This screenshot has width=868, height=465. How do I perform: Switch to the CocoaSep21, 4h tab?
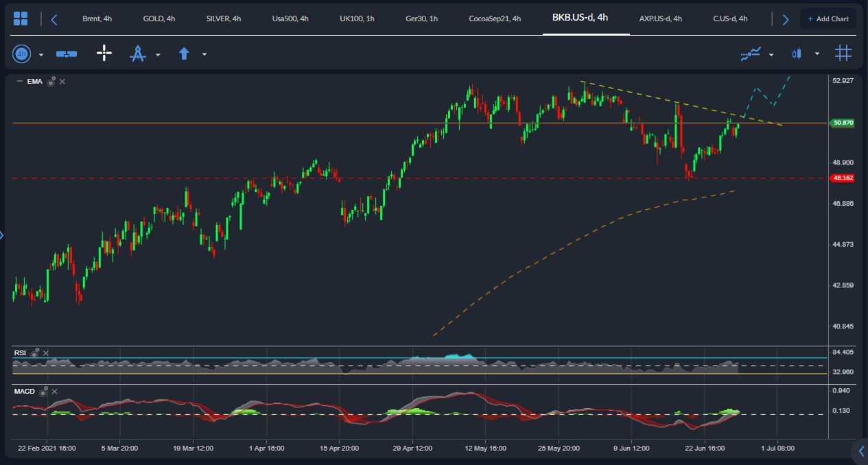click(495, 19)
